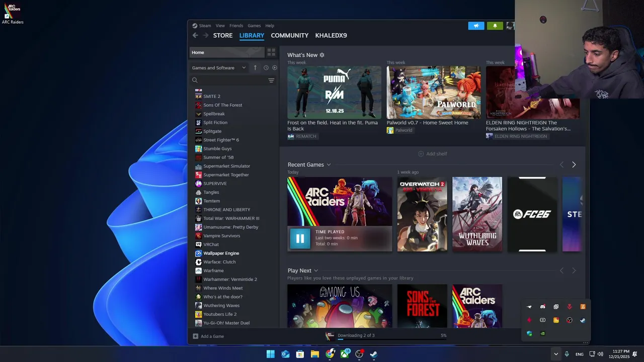644x362 pixels.
Task: Select the LIBRARY tab
Action: click(x=252, y=35)
